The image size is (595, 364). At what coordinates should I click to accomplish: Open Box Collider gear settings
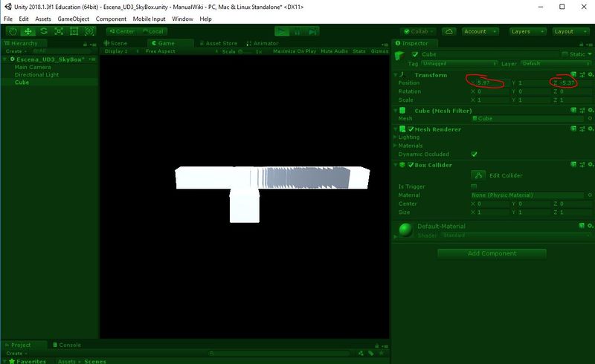tap(591, 165)
